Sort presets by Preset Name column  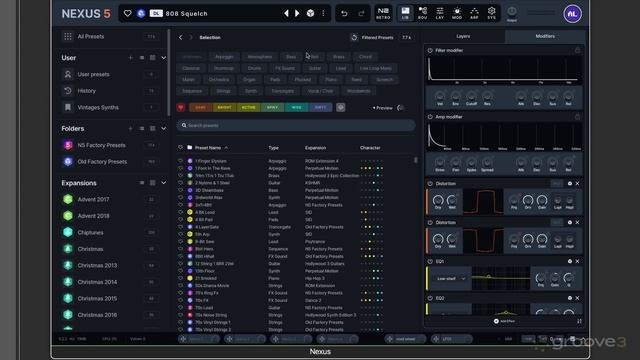tap(208, 148)
